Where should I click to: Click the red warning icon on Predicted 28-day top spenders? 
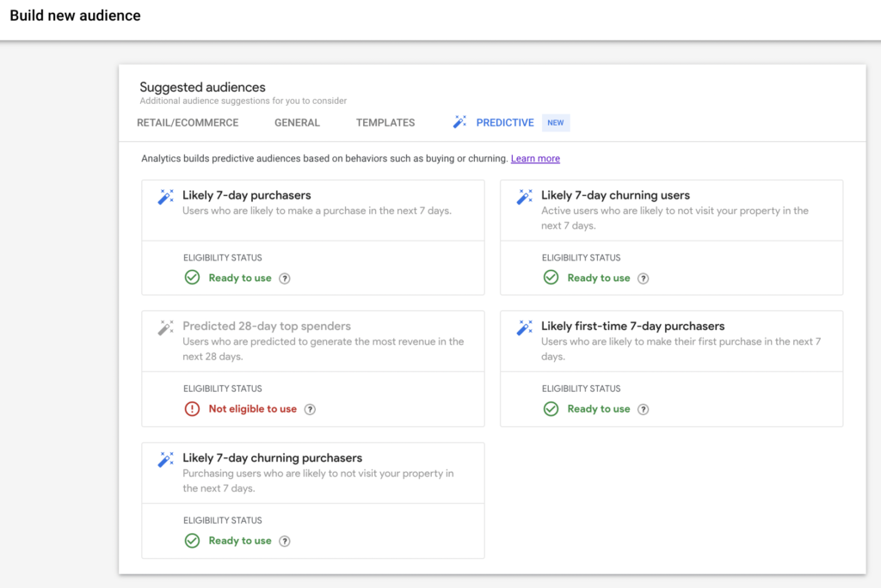192,409
